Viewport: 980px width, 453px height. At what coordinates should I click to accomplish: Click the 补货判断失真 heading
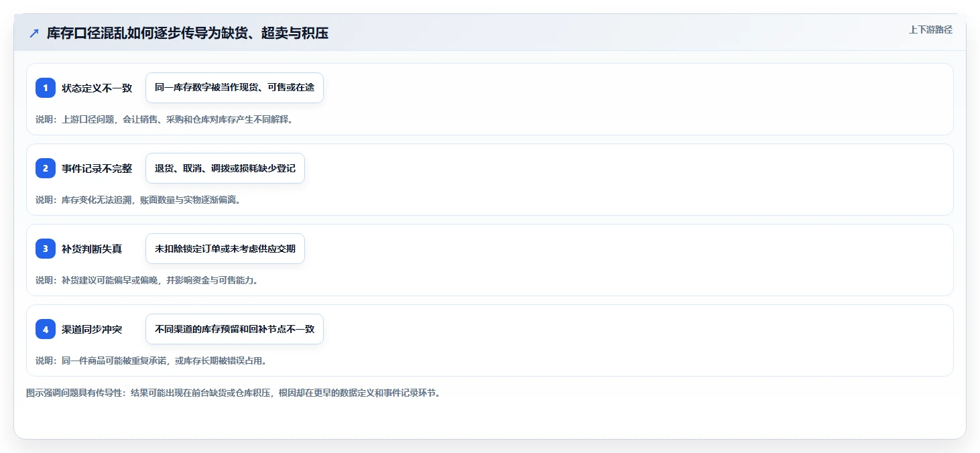tap(92, 249)
